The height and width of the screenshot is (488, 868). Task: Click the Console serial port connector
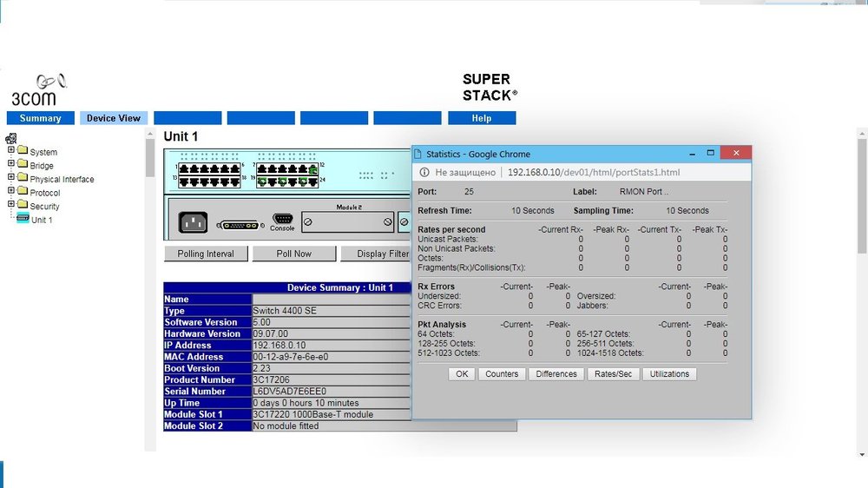[282, 219]
